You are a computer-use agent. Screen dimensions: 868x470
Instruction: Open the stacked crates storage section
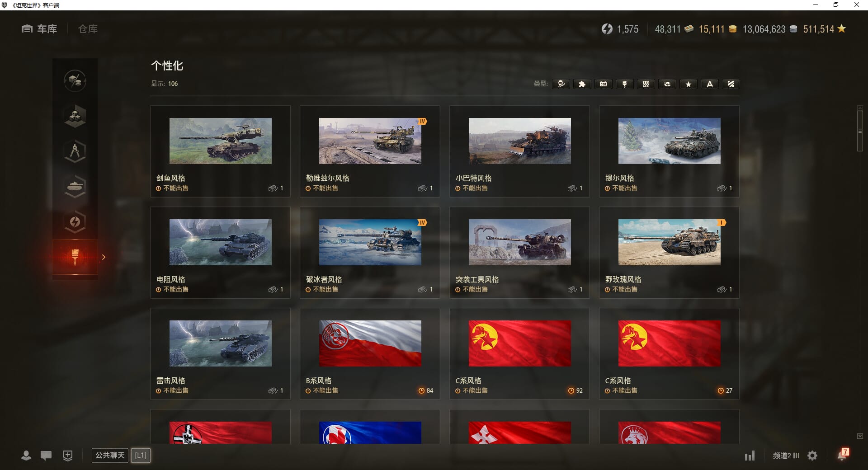point(75,116)
